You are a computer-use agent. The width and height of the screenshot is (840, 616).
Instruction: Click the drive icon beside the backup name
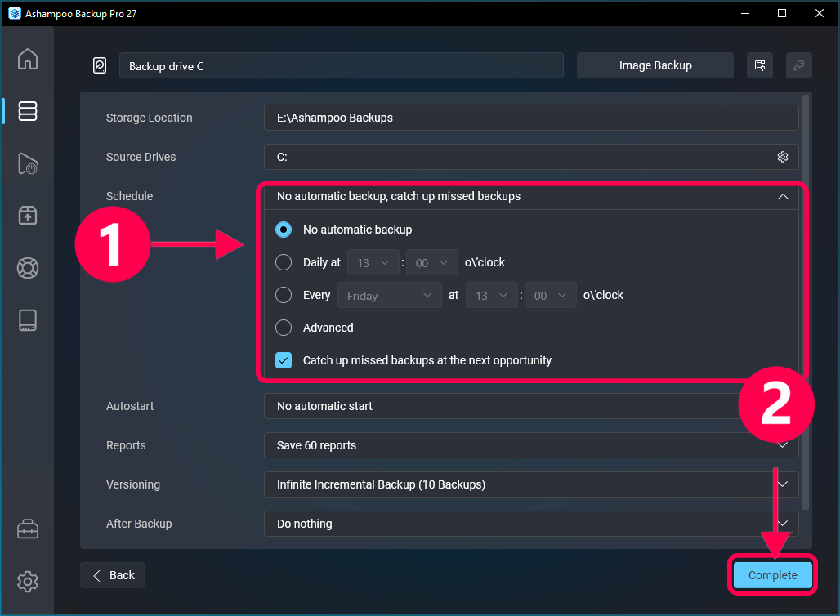(100, 65)
